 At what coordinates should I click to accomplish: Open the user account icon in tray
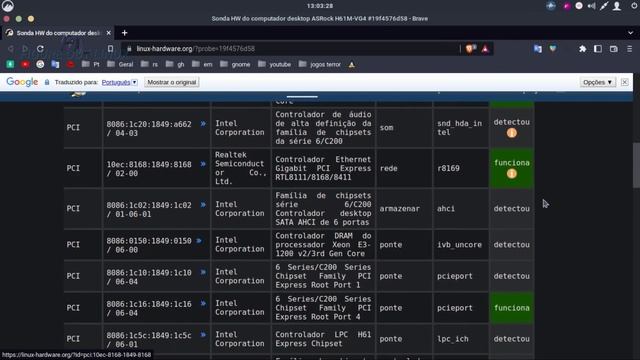pyautogui.click(x=617, y=6)
